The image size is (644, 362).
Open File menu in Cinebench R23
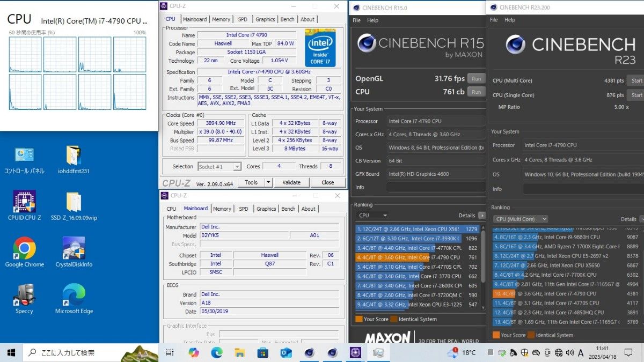coord(494,20)
